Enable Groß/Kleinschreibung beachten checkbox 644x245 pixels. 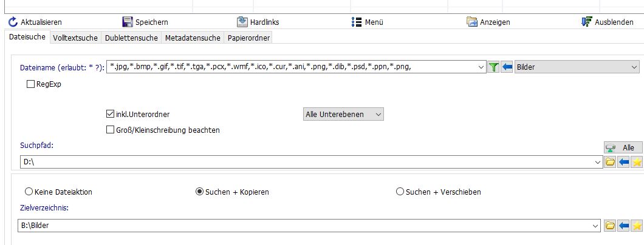110,130
